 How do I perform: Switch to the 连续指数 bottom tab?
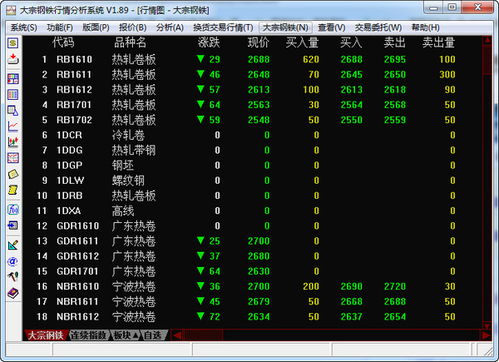tap(89, 335)
